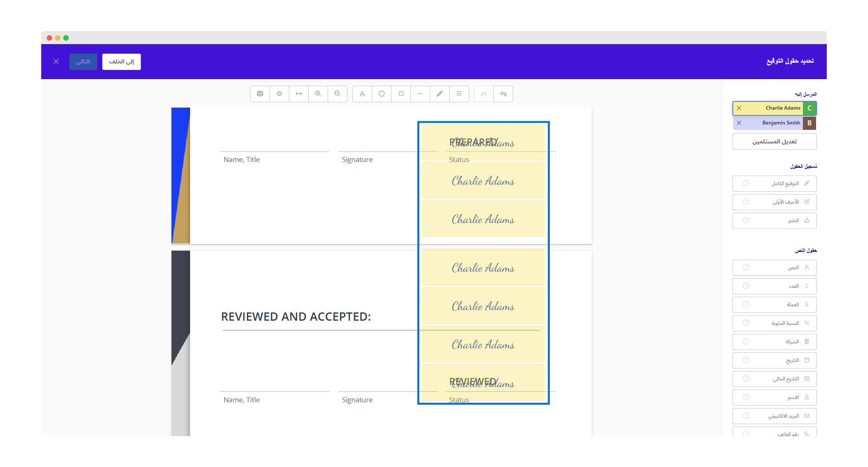Viewport: 868px width, 467px height.
Task: Open the التاريخ الحالي (current date) field
Action: [774, 378]
